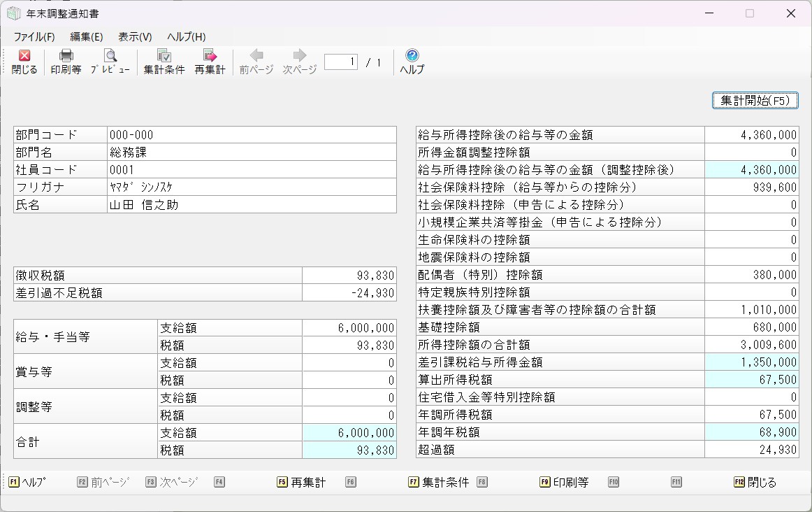
Task: Click the F1 ヘルプ function key button
Action: click(28, 482)
